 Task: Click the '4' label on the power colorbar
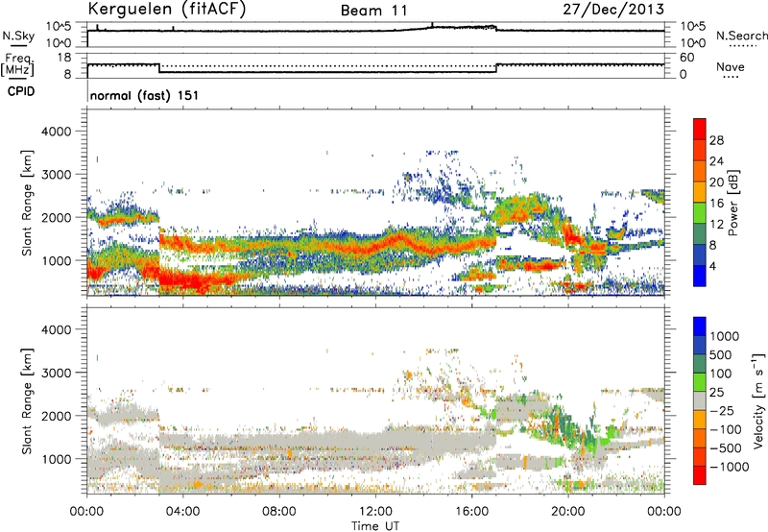tap(713, 266)
